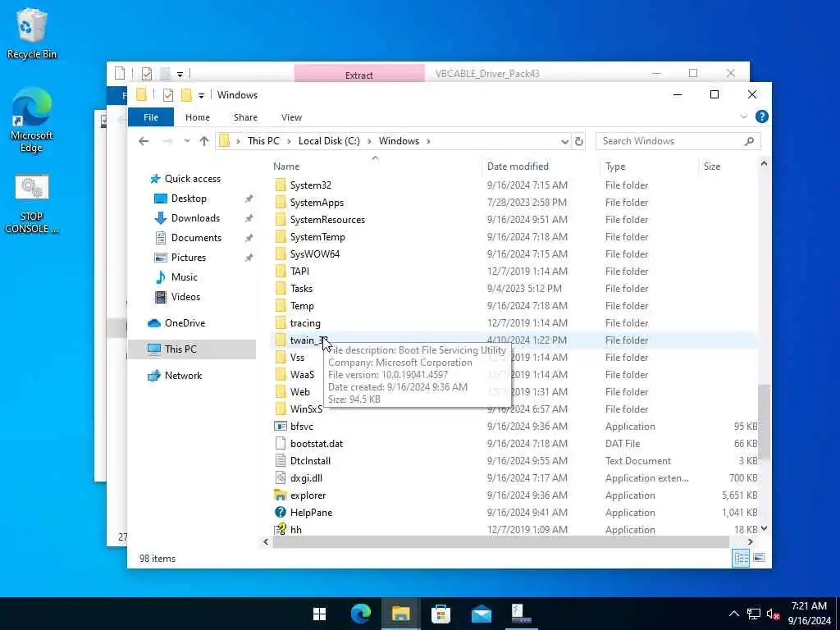840x630 pixels.
Task: Select the dxgi.dll file icon
Action: tap(281, 478)
